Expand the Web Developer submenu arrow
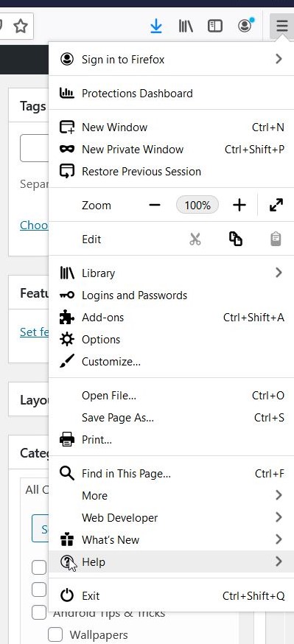This screenshot has height=644, width=294. [x=279, y=517]
